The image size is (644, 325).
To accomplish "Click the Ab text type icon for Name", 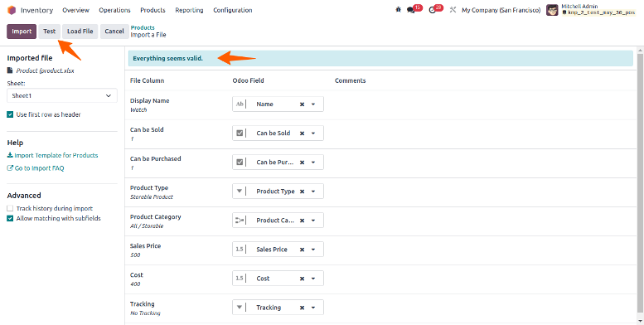I will pyautogui.click(x=240, y=104).
